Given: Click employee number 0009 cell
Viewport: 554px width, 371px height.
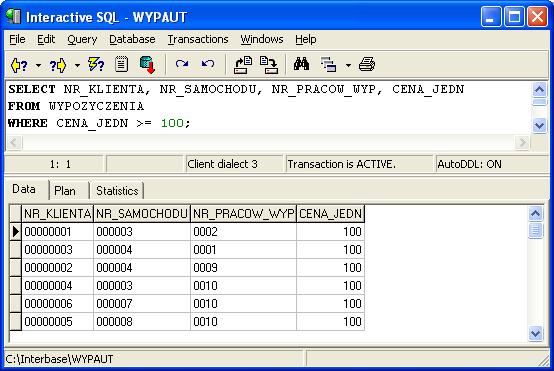Looking at the screenshot, I should (243, 268).
